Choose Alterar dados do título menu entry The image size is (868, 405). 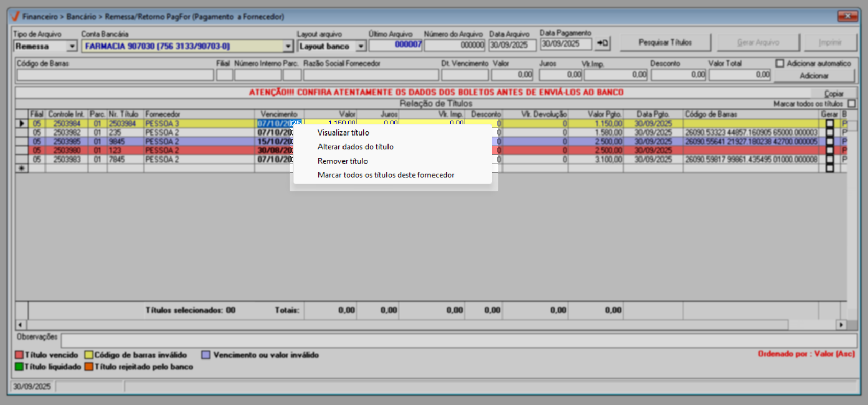355,147
